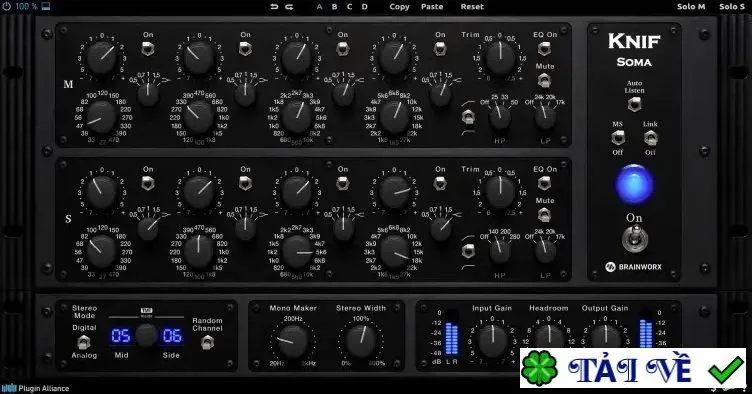Click the Side channel Trim knob
The image size is (752, 394).
pos(500,192)
